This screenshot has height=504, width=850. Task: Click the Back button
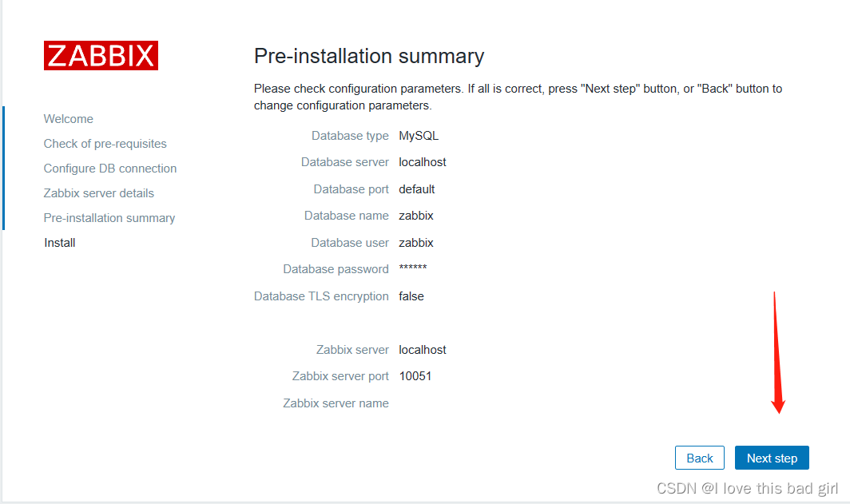(699, 458)
